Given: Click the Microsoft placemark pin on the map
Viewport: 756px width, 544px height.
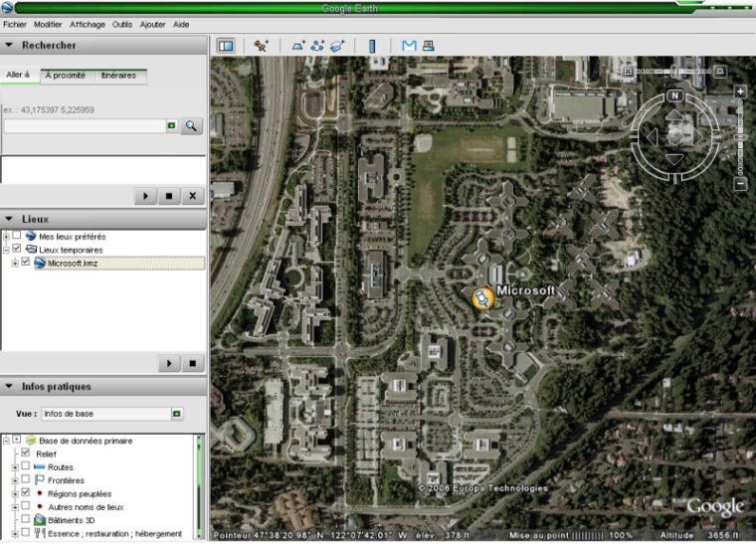Looking at the screenshot, I should point(482,298).
